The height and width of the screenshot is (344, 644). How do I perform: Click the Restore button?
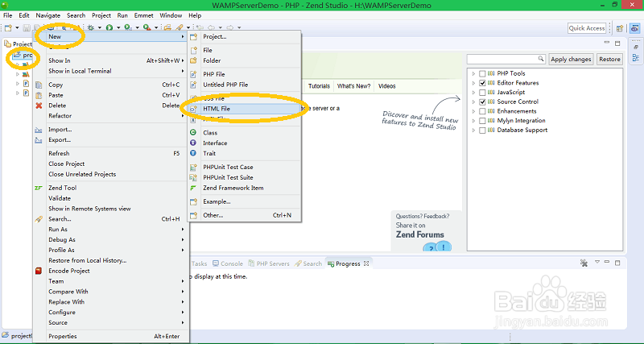coord(609,59)
